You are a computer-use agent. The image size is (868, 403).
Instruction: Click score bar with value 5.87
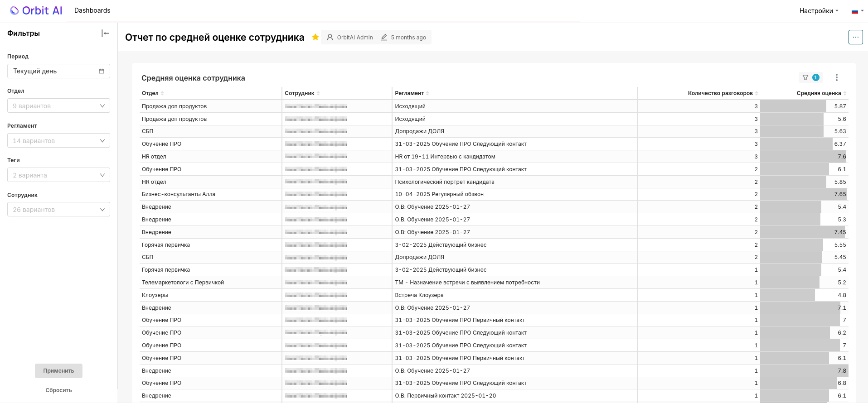(793, 106)
